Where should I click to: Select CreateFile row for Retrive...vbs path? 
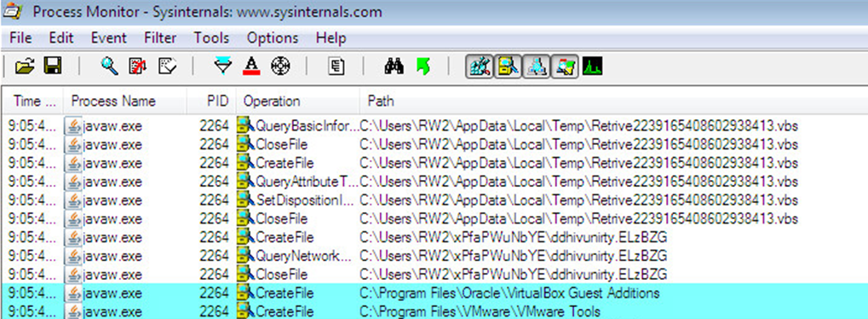click(434, 163)
